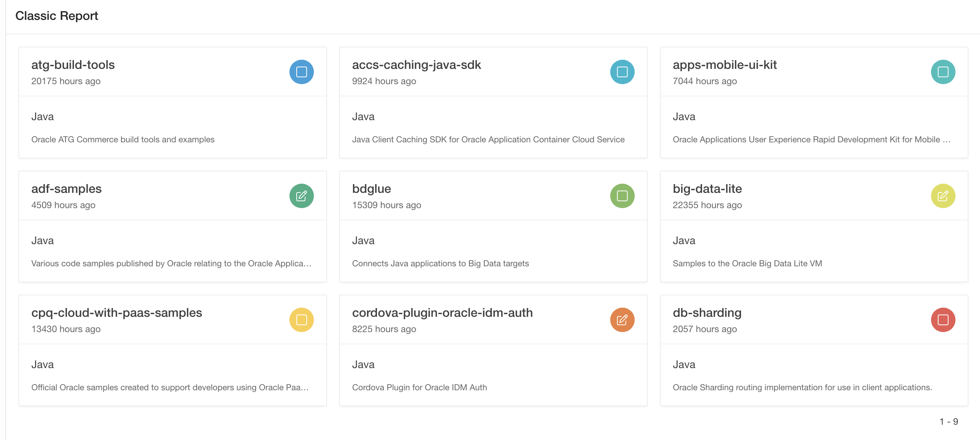980x440 pixels.
Task: Click the red square icon on db-sharding card
Action: click(943, 320)
